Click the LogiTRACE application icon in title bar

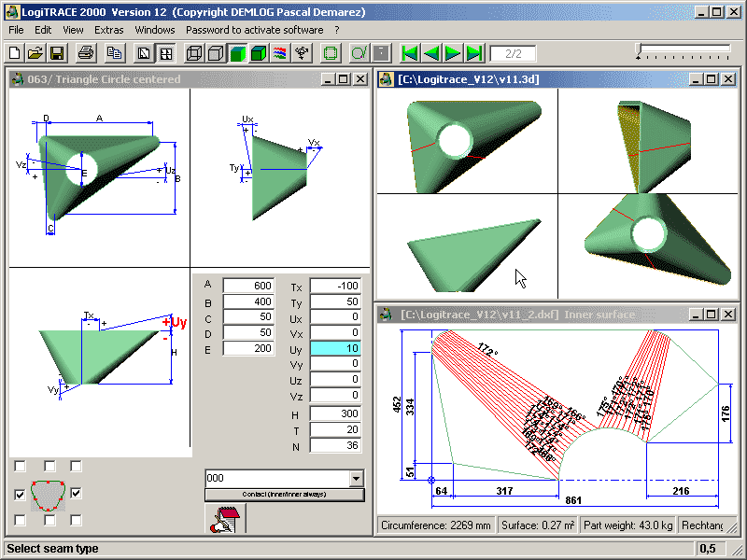coord(12,11)
